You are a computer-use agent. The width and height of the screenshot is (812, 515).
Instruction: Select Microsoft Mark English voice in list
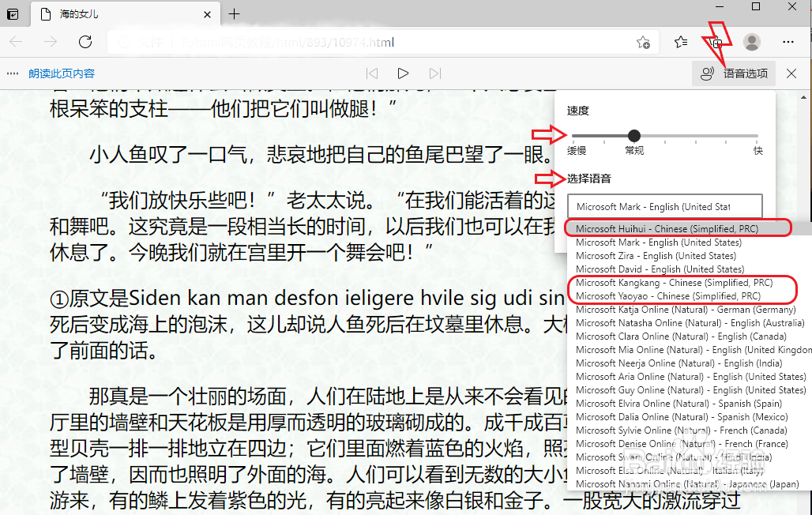coord(688,242)
